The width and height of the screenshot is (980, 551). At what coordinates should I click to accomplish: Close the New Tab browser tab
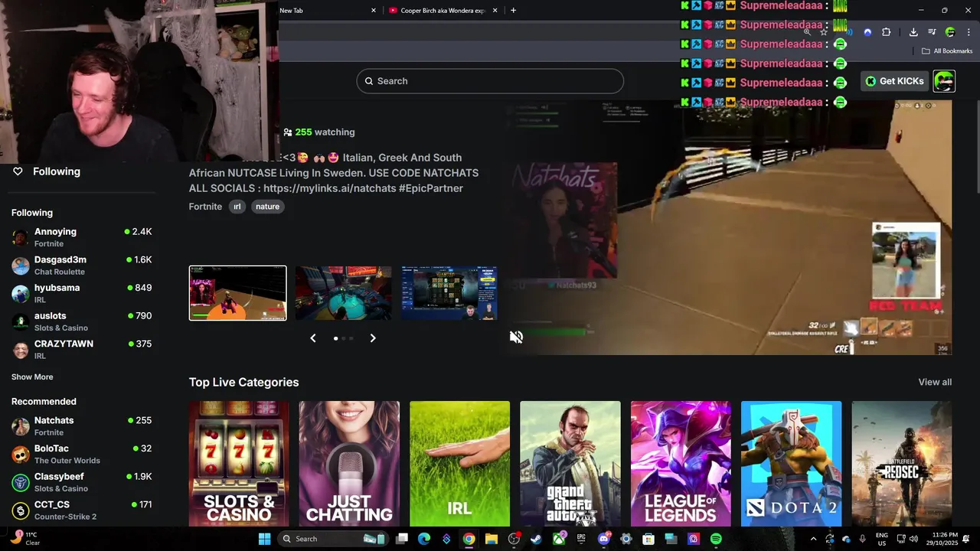(x=374, y=11)
